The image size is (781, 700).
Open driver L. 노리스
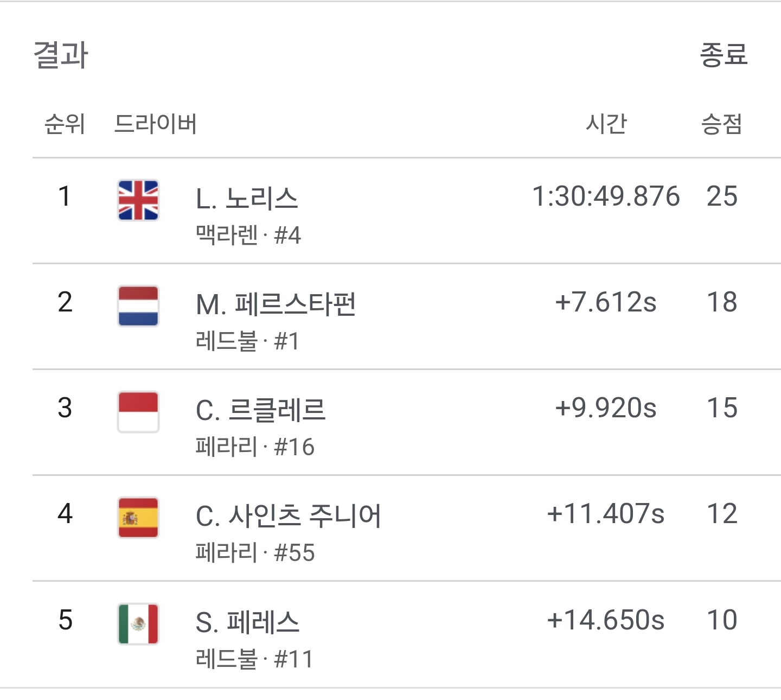247,199
